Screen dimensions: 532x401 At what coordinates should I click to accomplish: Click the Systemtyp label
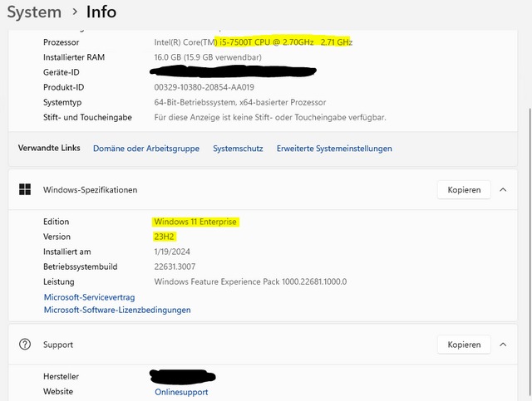click(62, 102)
